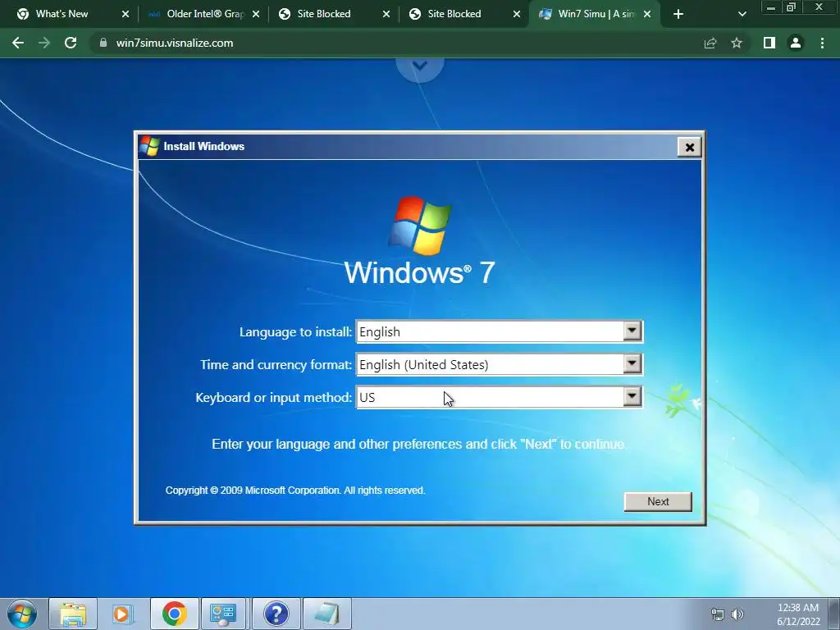Toggle the browser side panel

tap(769, 43)
